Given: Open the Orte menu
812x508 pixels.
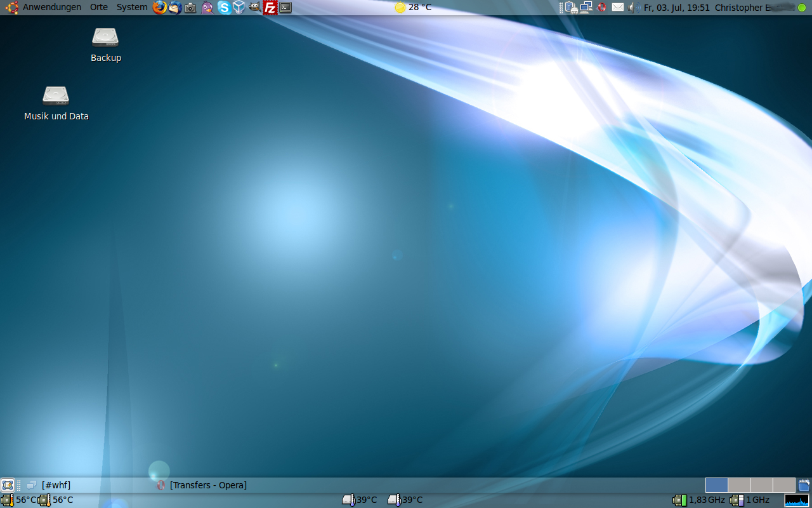Looking at the screenshot, I should click(x=99, y=8).
